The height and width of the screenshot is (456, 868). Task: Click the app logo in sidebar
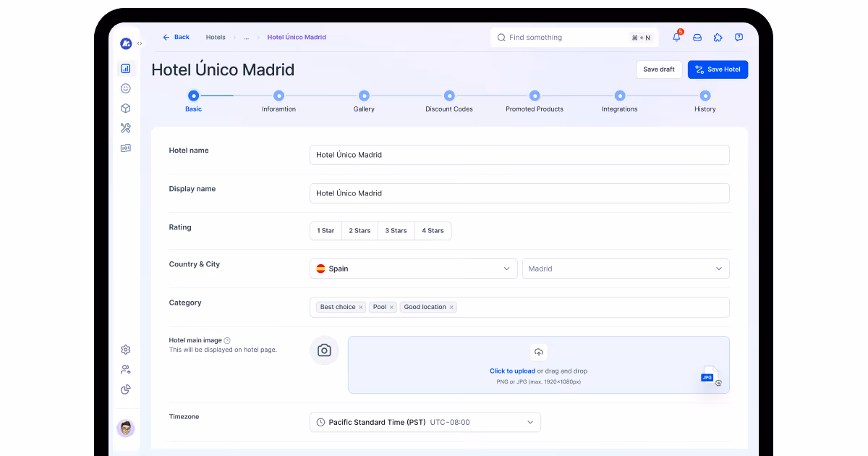point(126,43)
